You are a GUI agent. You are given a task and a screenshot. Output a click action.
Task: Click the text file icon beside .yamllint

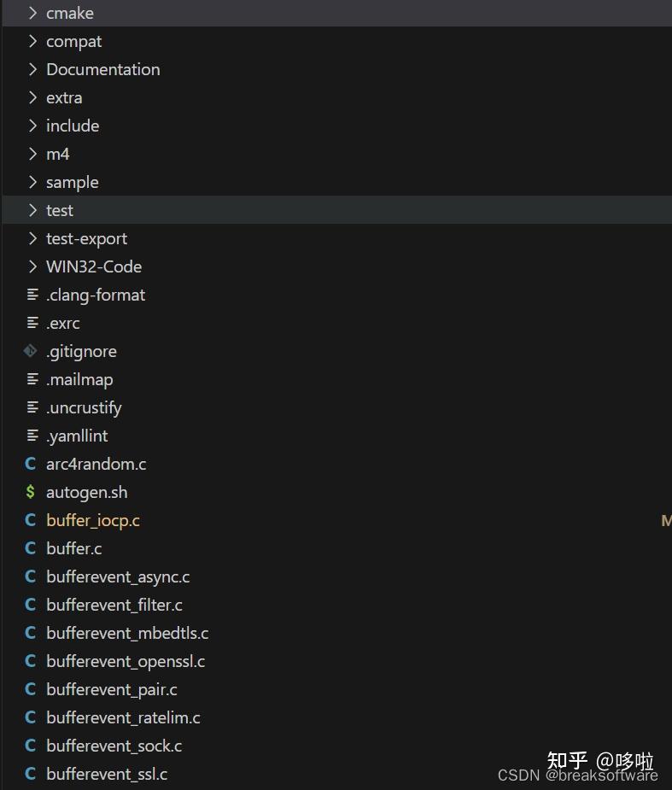32,436
